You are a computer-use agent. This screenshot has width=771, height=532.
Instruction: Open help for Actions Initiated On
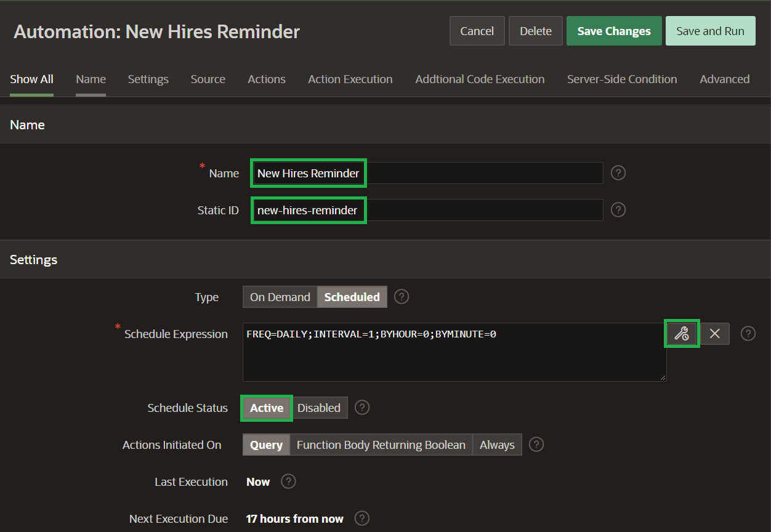coord(536,445)
